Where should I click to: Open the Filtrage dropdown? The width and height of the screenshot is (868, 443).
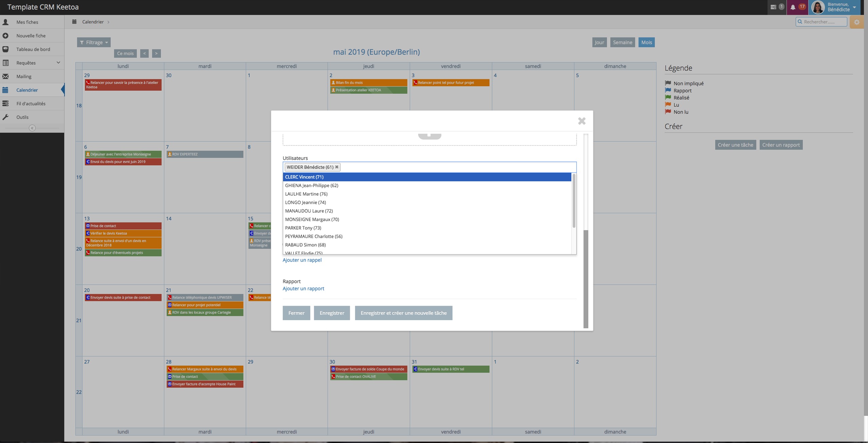[x=94, y=42]
